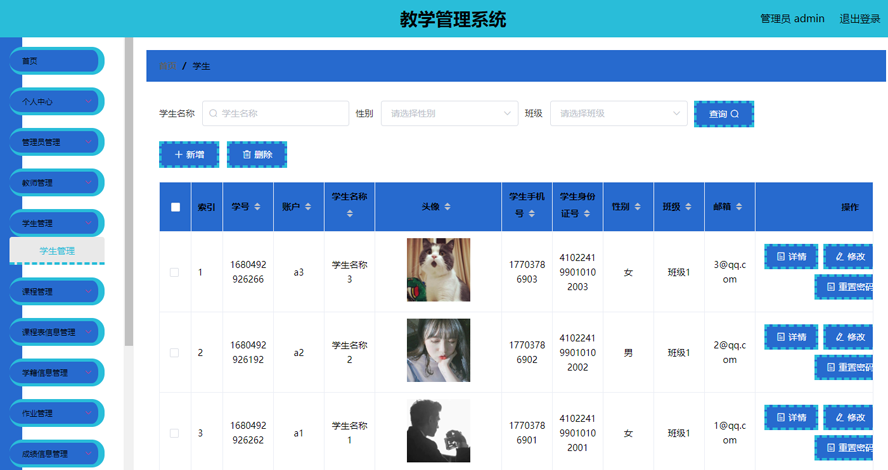Expand the 个人中心 sidebar menu
888x470 pixels.
point(57,101)
